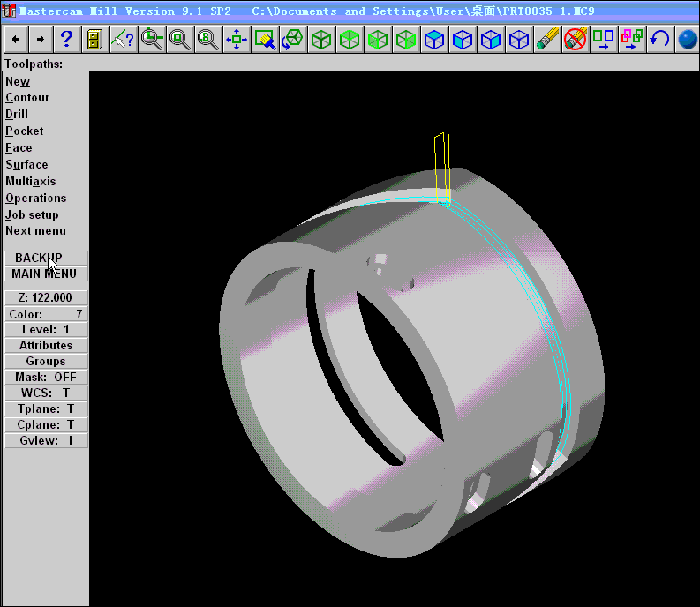
Task: Click fourth blue Cplane cube icon
Action: click(519, 40)
